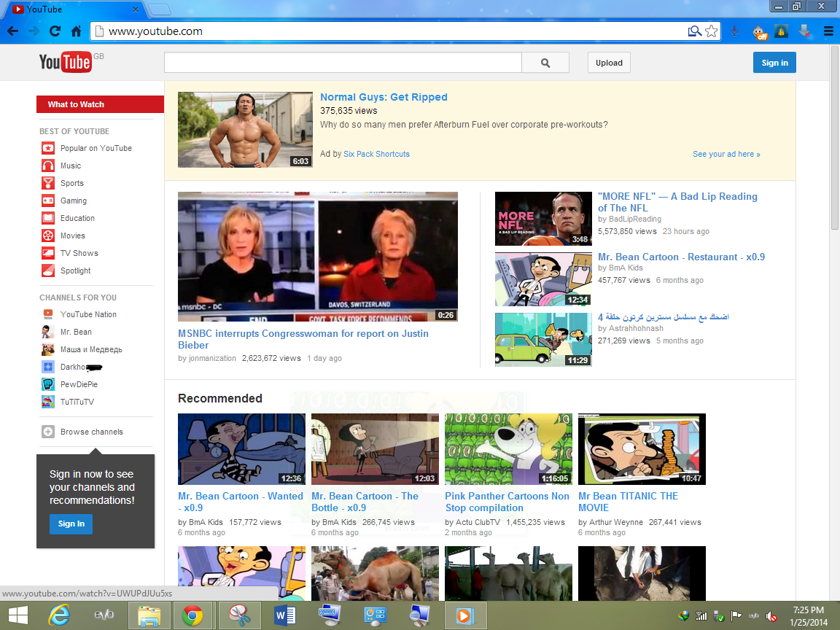Choose the Education category icon
The width and height of the screenshot is (840, 630).
[x=48, y=218]
